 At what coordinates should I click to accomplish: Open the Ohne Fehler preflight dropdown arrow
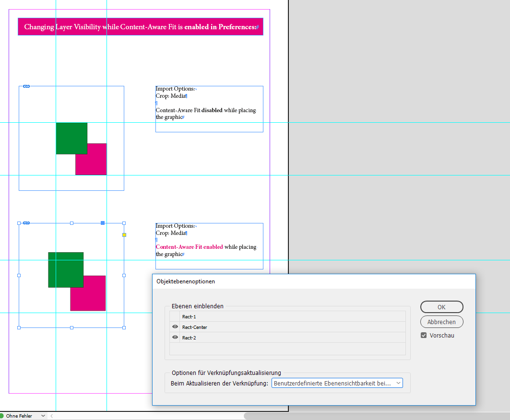[43, 416]
